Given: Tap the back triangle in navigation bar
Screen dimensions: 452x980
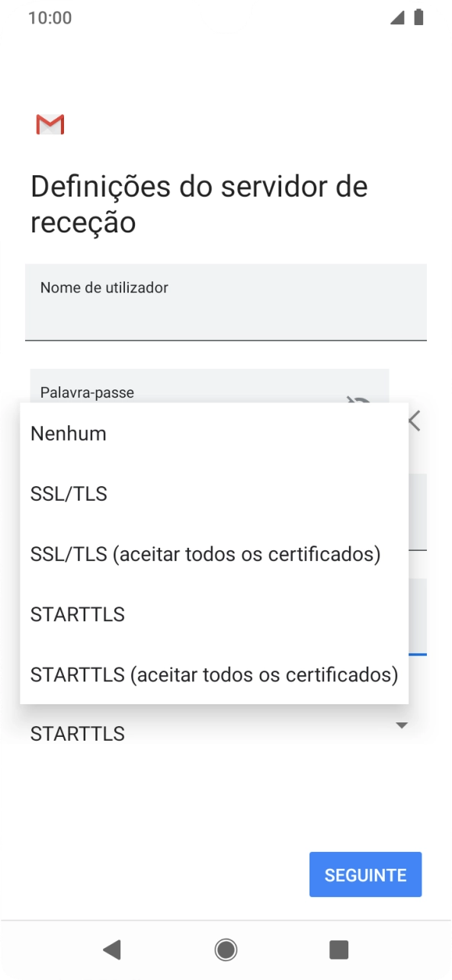Looking at the screenshot, I should pyautogui.click(x=113, y=950).
